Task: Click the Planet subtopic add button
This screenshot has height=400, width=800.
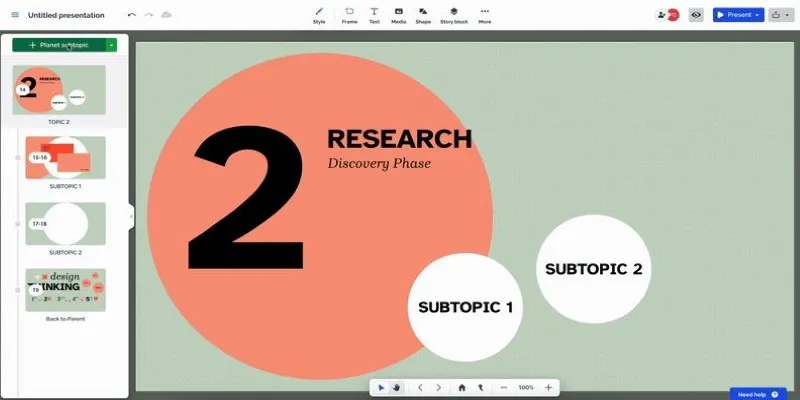Action: [59, 45]
